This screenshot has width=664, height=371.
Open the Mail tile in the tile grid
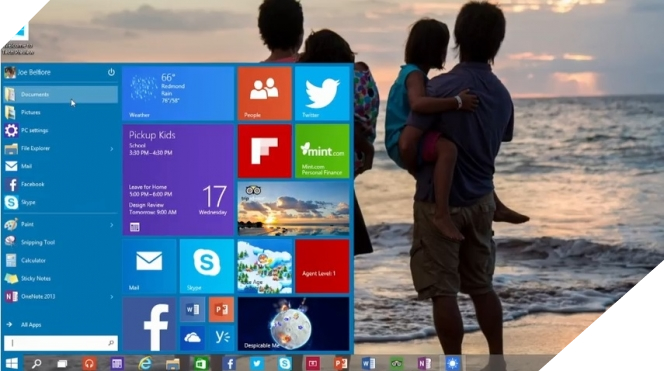coord(149,266)
